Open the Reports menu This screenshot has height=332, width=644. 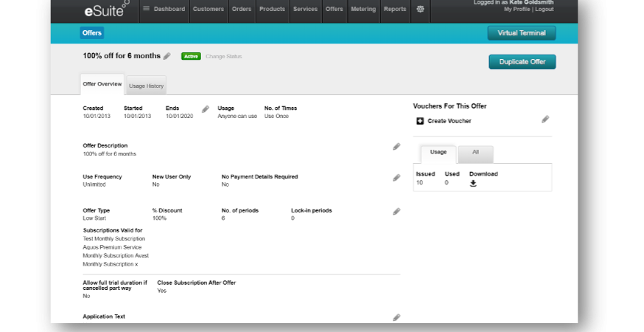(x=394, y=10)
